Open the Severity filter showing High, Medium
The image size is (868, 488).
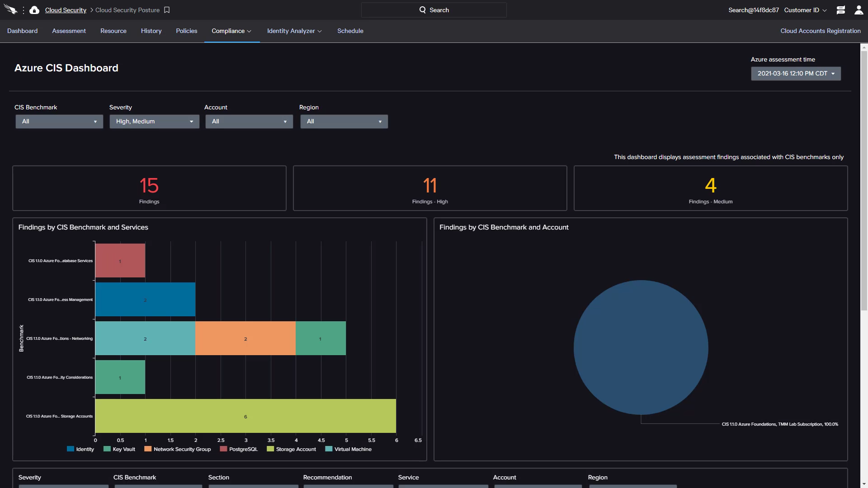click(x=154, y=121)
